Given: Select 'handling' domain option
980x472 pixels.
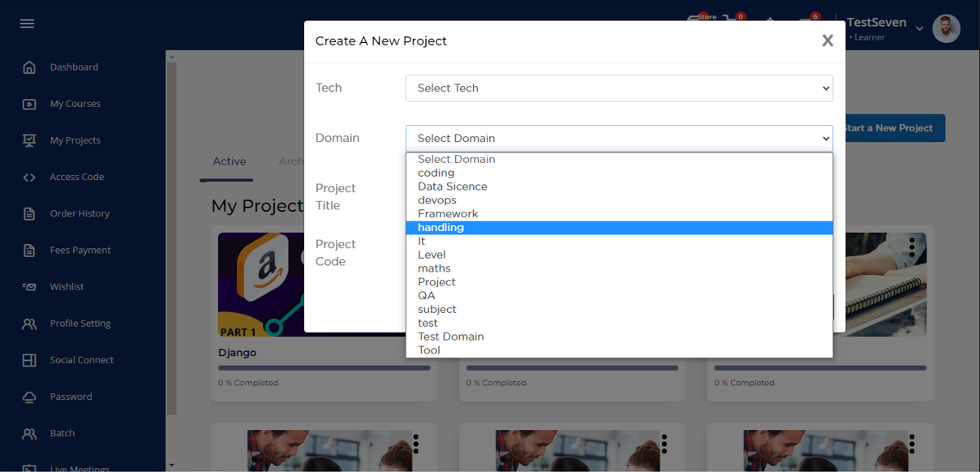Looking at the screenshot, I should (x=441, y=228).
